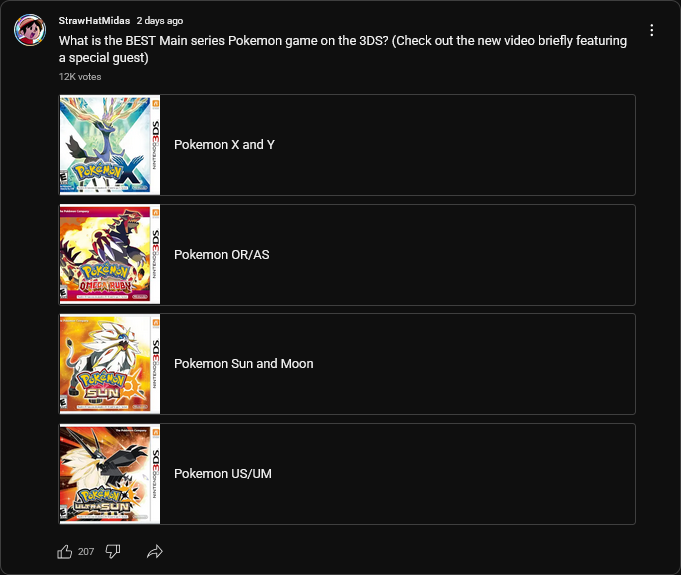This screenshot has width=681, height=575.
Task: Click the 207 likes count
Action: (86, 552)
